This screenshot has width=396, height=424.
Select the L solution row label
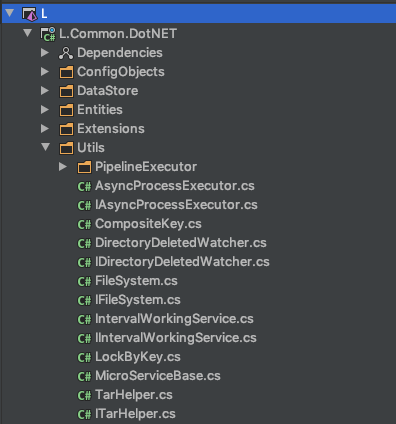coord(44,14)
